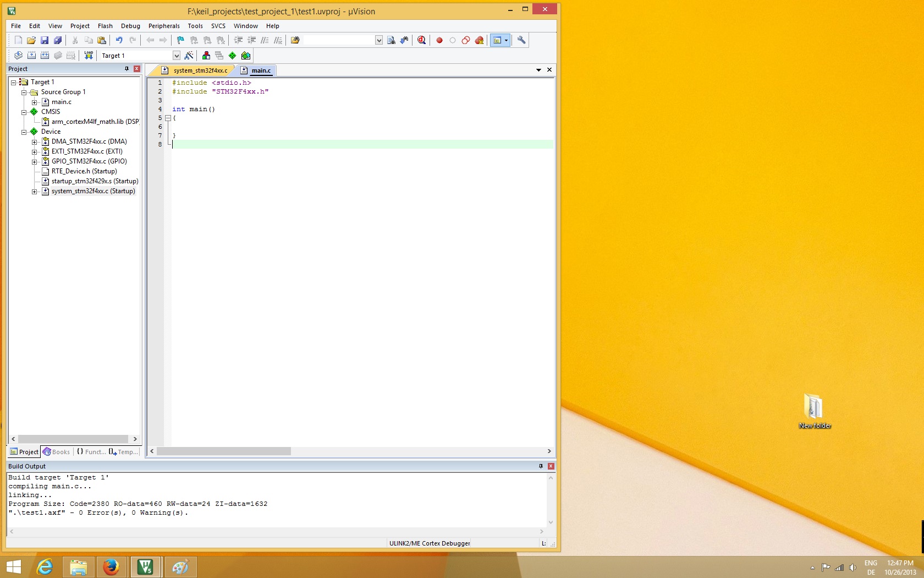Open the editor tab list dropdown arrow
Screen dimensions: 924x578
pyautogui.click(x=538, y=70)
